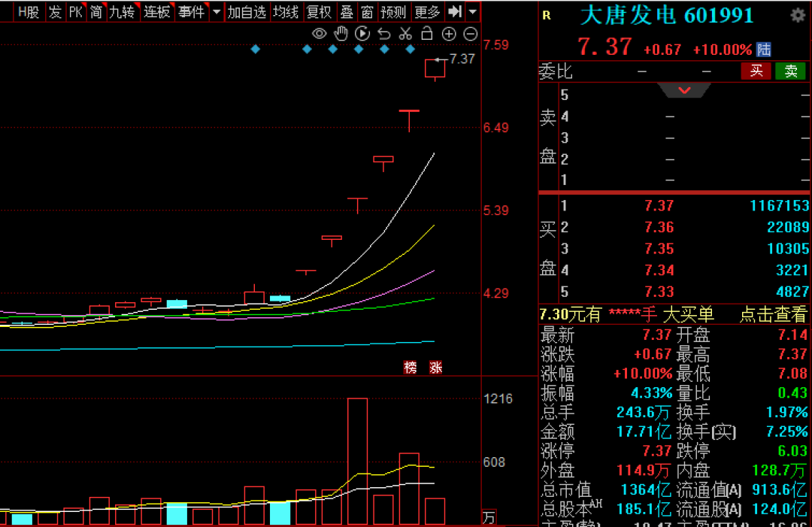This screenshot has height=527, width=812.
Task: Click the last blue diamond event marker
Action: point(411,49)
